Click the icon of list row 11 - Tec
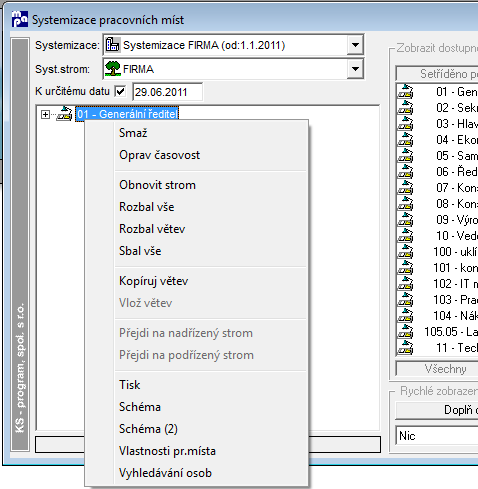This screenshot has width=478, height=489. coord(405,348)
